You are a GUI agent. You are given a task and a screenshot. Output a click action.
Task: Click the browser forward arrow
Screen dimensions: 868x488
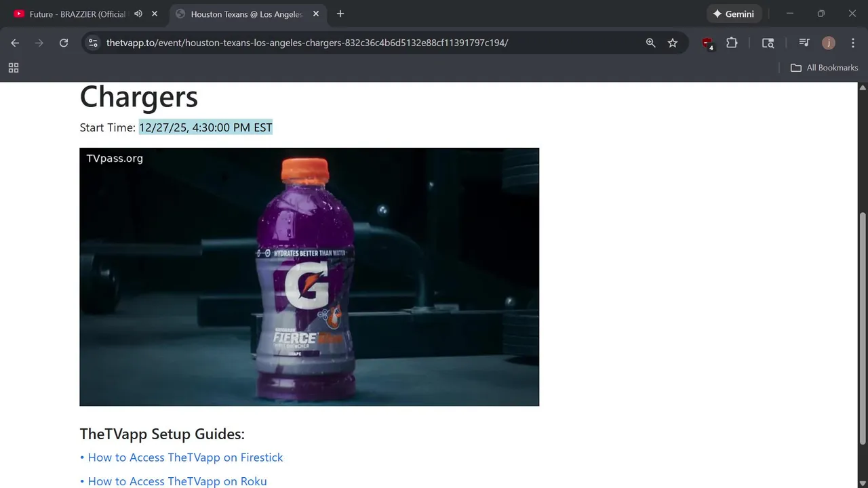click(39, 43)
